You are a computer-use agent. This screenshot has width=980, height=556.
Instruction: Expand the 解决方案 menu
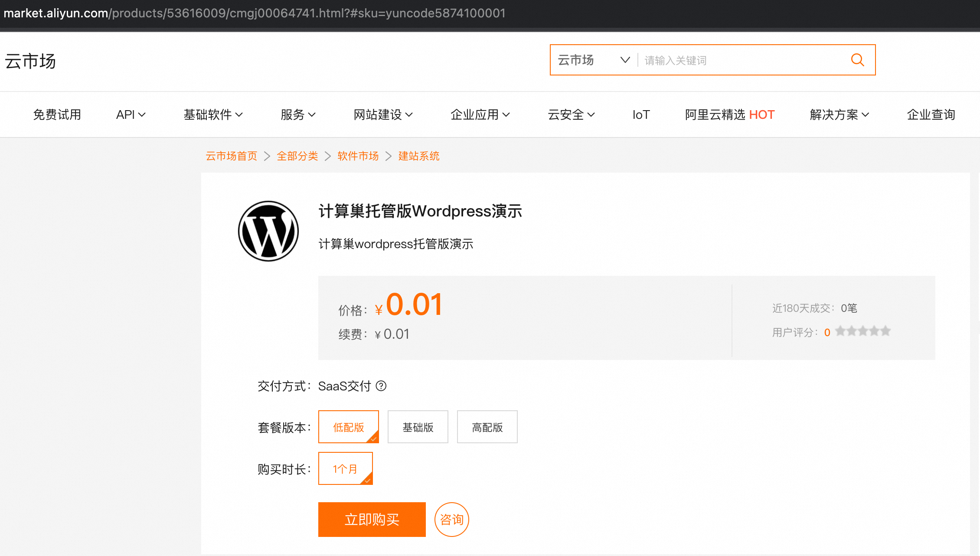click(839, 114)
